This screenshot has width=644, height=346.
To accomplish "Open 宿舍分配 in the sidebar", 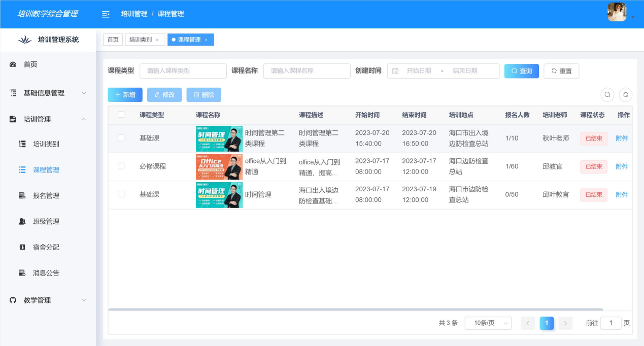I will tap(46, 247).
